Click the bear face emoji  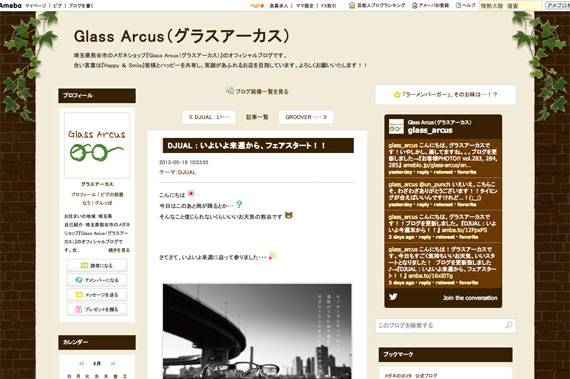(x=289, y=215)
